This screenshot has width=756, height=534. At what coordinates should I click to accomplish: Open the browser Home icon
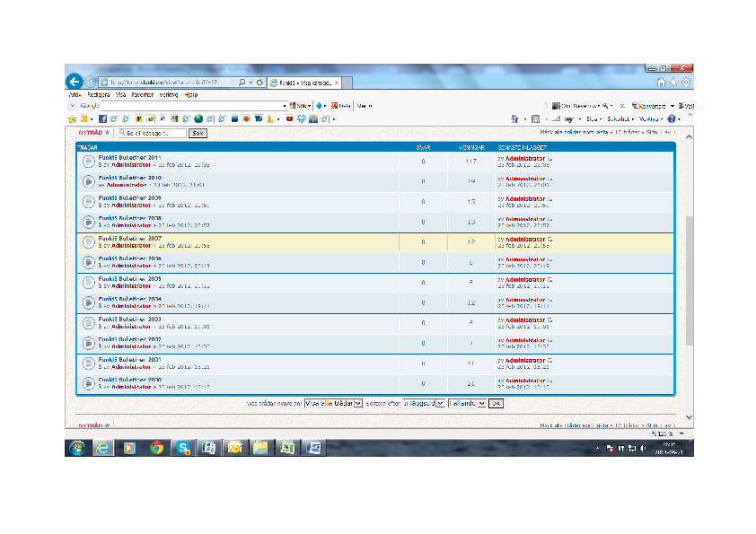[x=661, y=83]
